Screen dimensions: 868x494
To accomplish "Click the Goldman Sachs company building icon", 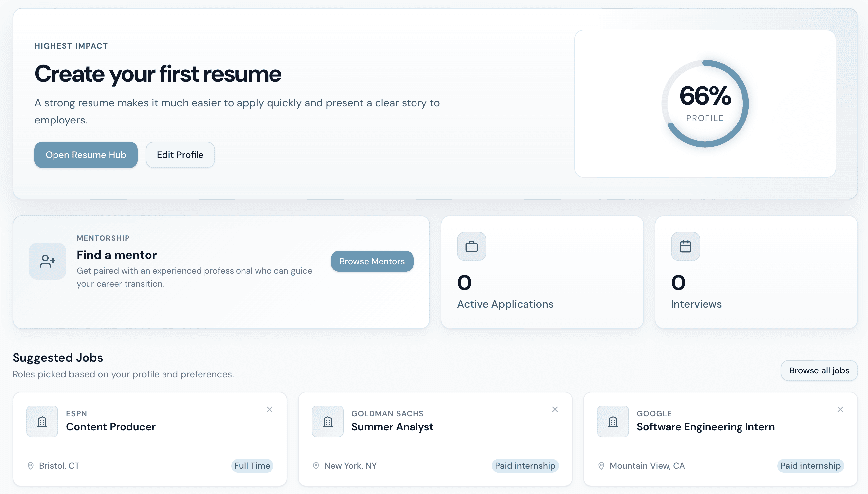I will (328, 421).
